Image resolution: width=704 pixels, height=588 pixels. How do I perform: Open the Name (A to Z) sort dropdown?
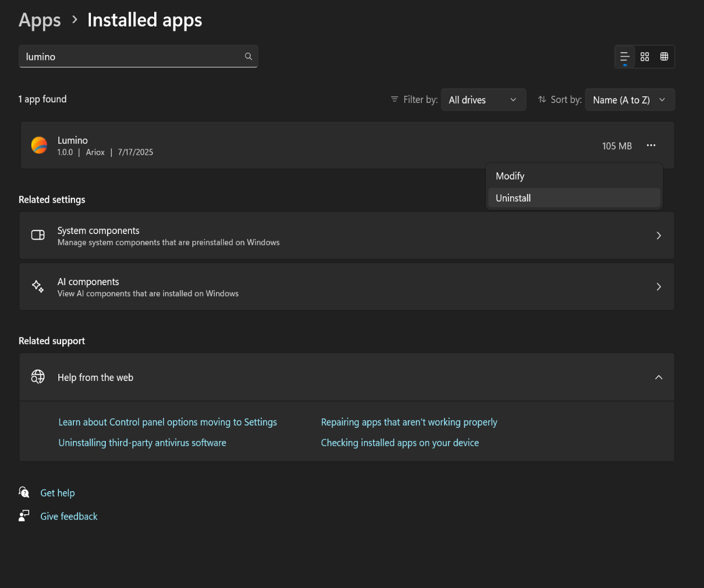coord(630,100)
